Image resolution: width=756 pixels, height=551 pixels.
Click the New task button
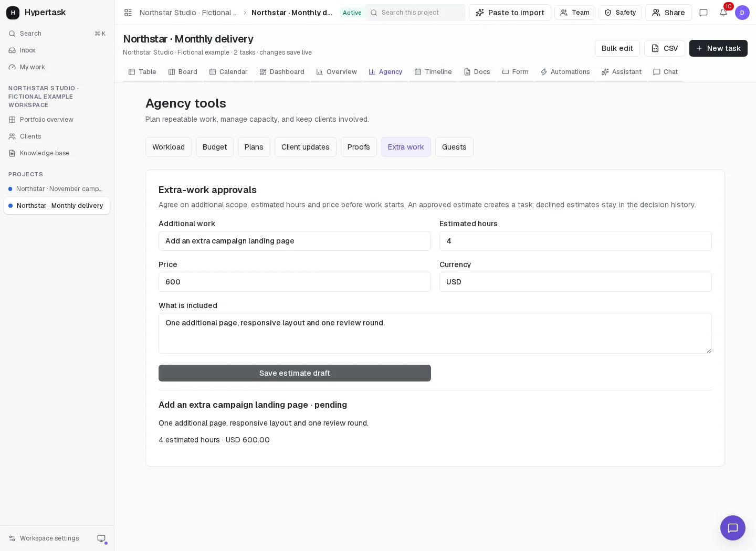coord(718,48)
